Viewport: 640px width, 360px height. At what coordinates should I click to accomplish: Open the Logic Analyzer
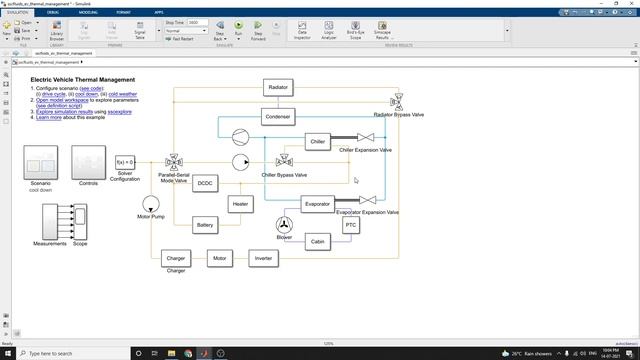(x=329, y=31)
